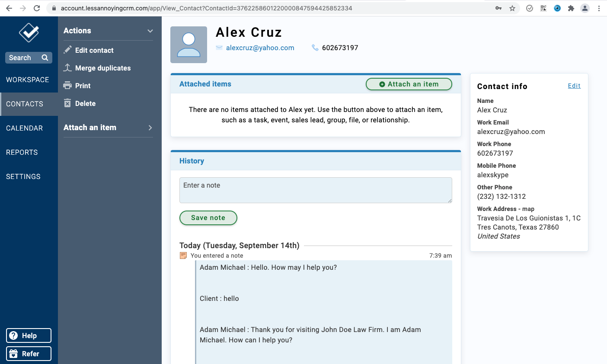Open the CALENDAR section

pyautogui.click(x=29, y=128)
